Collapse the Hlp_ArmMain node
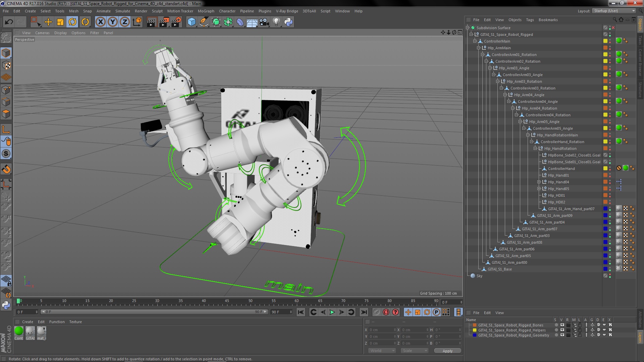This screenshot has height=362, width=644. 479,48
